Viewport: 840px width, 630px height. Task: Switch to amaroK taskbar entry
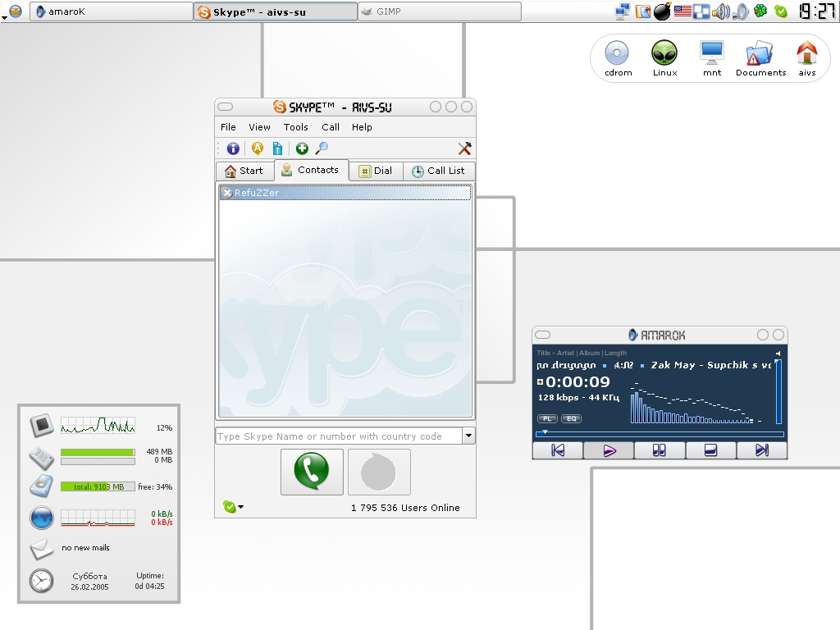[x=111, y=11]
